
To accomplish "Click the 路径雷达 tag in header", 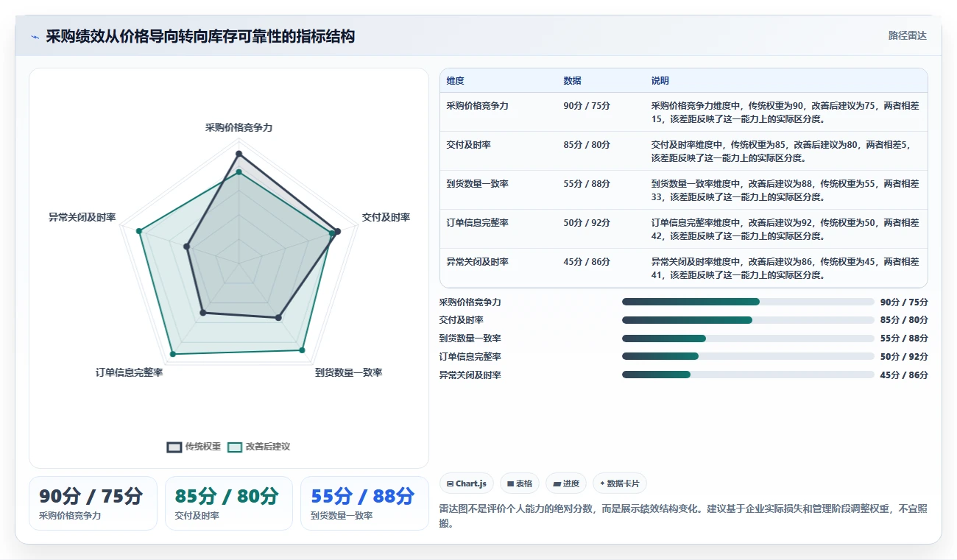I will click(907, 35).
